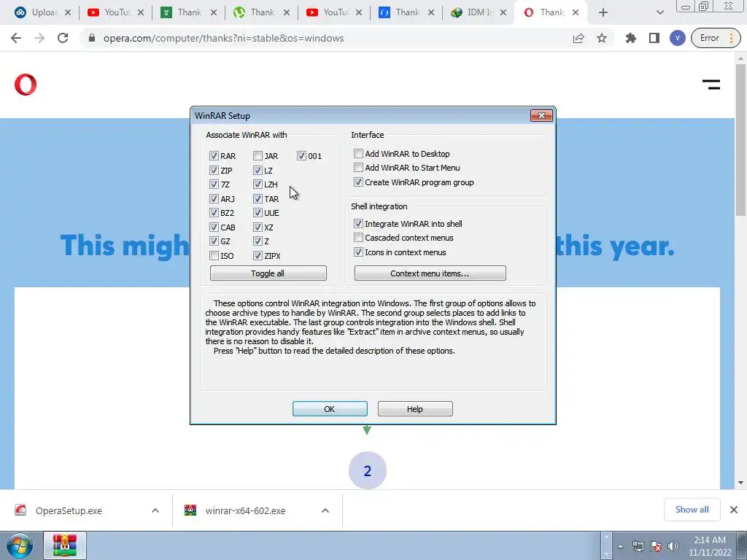Click the OperaSetup.exe file icon

pyautogui.click(x=20, y=510)
